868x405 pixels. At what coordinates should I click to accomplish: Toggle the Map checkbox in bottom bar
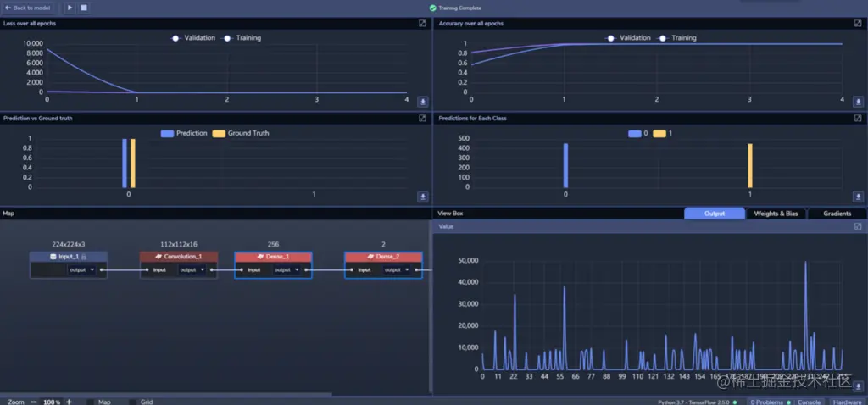90,402
